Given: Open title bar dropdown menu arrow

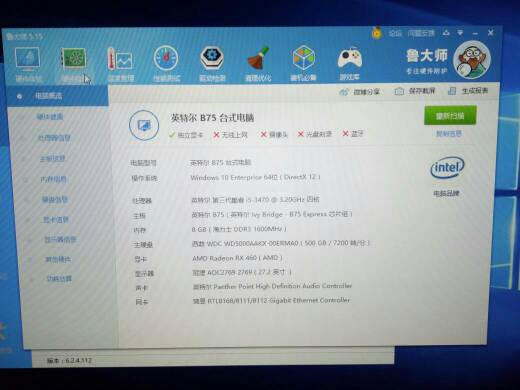Looking at the screenshot, I should pyautogui.click(x=460, y=33).
